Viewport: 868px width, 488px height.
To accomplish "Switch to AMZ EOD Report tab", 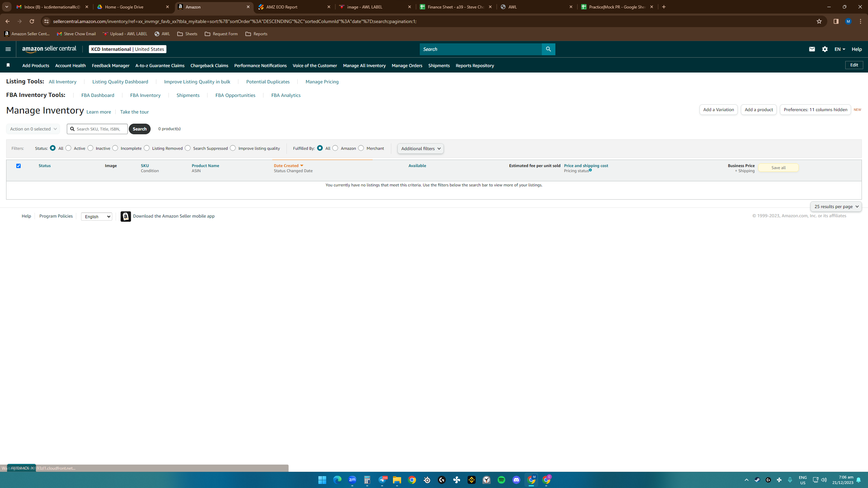I will (294, 7).
